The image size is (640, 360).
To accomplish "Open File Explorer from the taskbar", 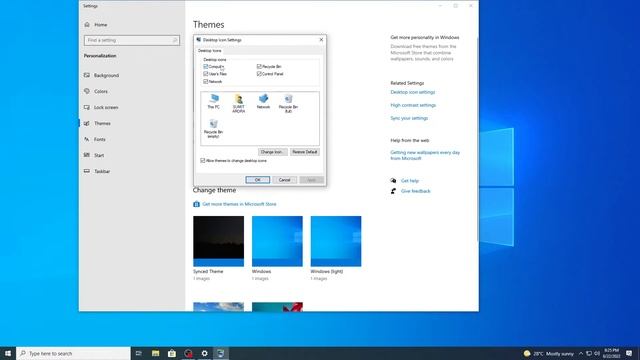I will pyautogui.click(x=156, y=353).
